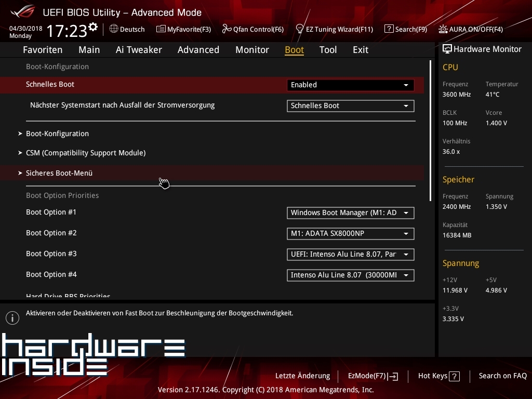Click the vertical scrollbar of the boot list
The width and height of the screenshot is (532, 399).
click(431, 130)
